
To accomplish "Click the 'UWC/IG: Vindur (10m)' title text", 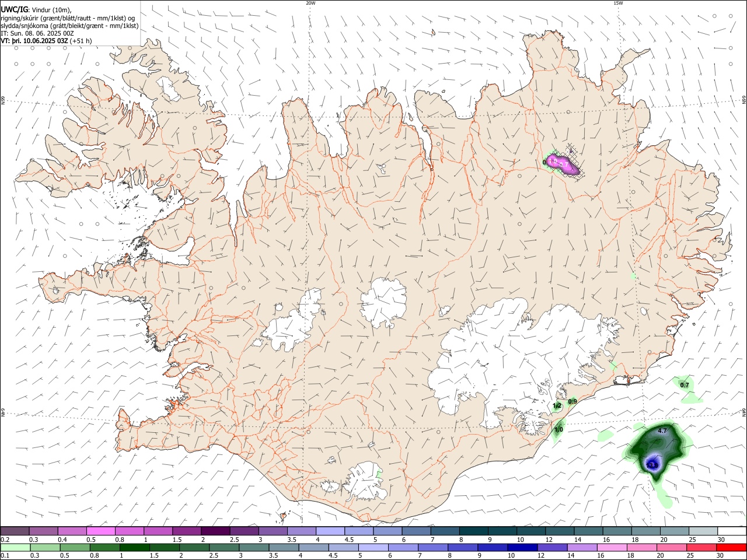I will coord(36,10).
